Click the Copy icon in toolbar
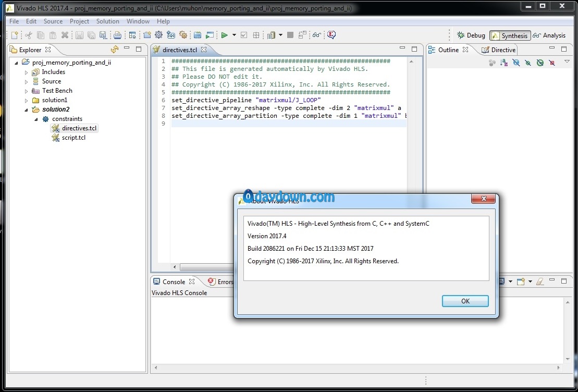This screenshot has height=392, width=578. (x=41, y=35)
